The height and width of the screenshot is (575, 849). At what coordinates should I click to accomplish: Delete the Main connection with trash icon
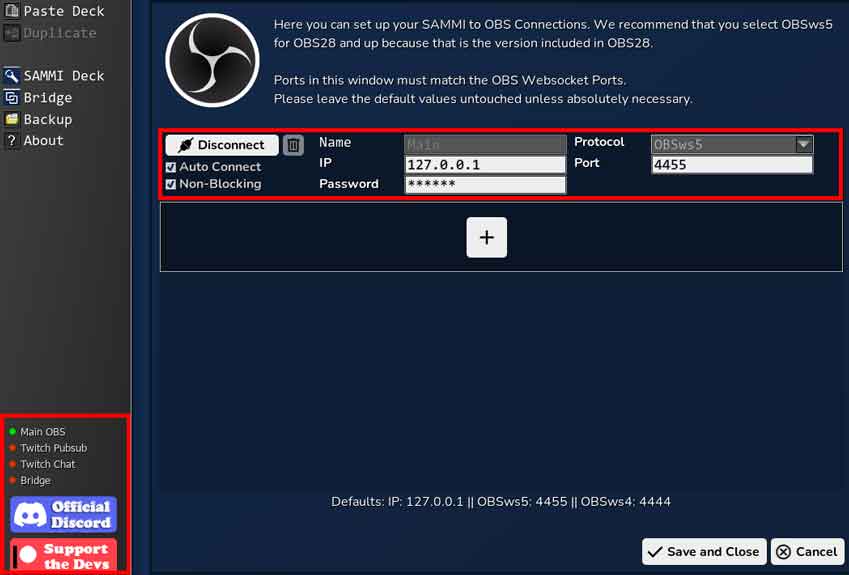[293, 145]
